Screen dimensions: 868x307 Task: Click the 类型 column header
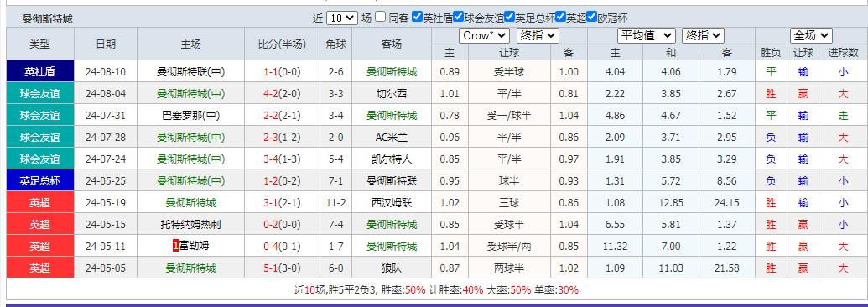(40, 44)
